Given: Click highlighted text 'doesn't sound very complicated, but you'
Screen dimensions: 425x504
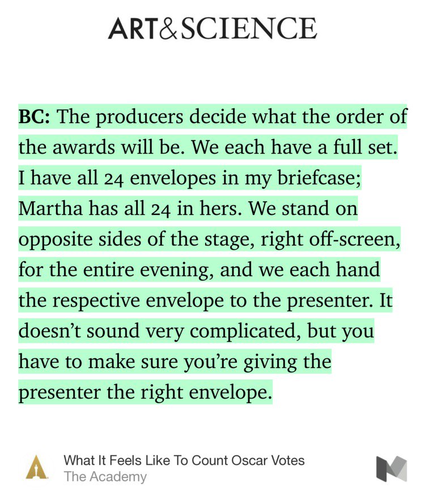Looking at the screenshot, I should click(196, 331).
